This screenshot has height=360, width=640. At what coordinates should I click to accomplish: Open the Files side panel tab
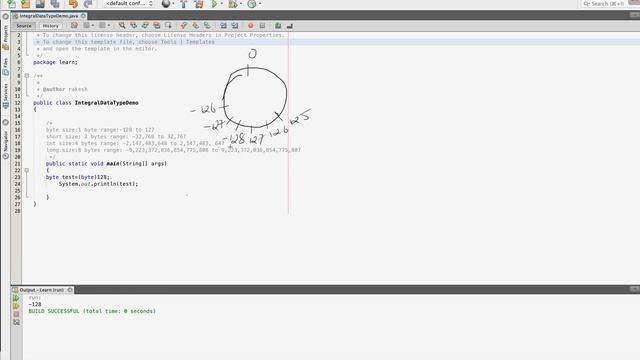[5, 67]
